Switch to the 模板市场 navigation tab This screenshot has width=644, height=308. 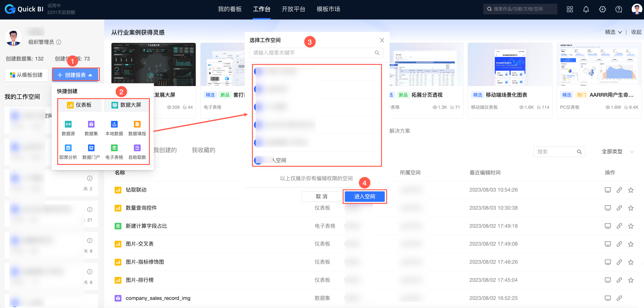tap(328, 9)
